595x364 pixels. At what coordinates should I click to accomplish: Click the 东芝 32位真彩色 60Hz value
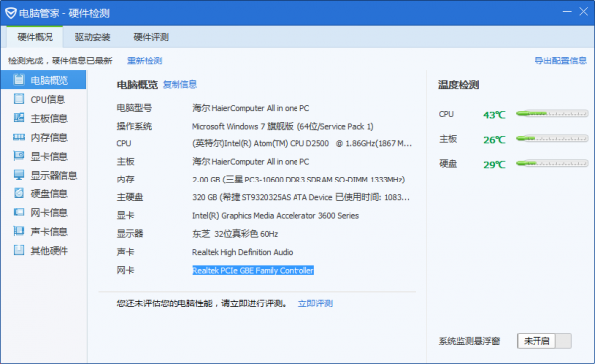click(x=235, y=234)
